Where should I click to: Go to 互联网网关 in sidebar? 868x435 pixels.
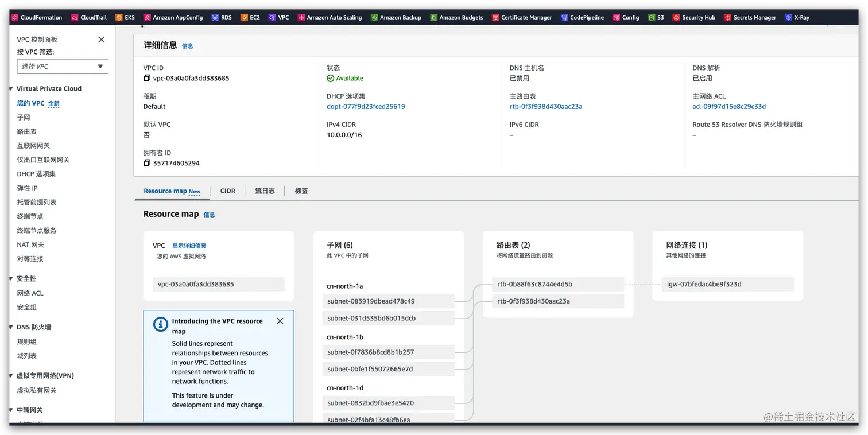[x=33, y=146]
